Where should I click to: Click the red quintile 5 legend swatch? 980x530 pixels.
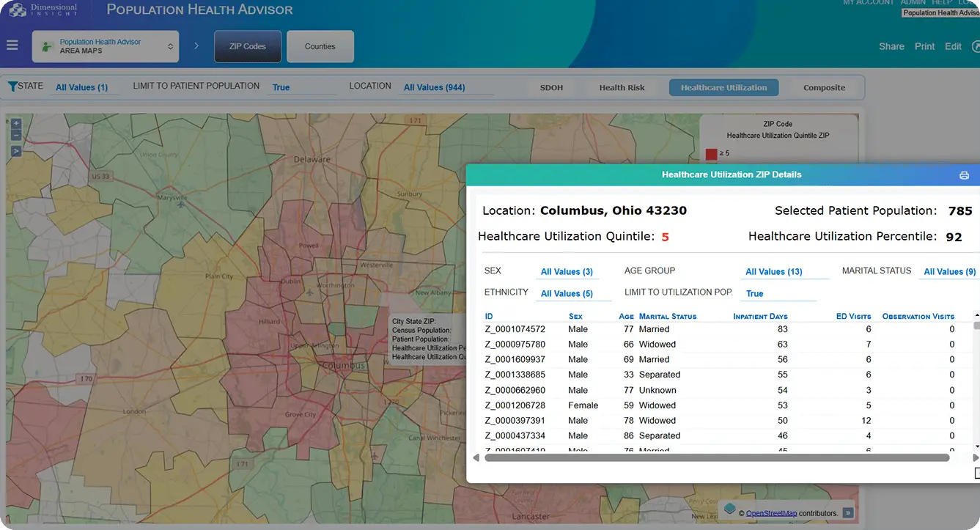tap(710, 154)
